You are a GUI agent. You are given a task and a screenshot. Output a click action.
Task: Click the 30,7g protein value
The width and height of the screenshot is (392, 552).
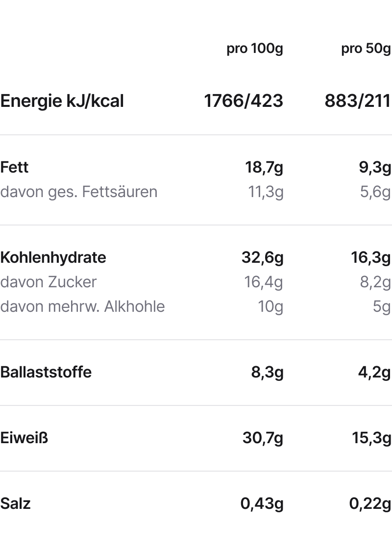[263, 439]
